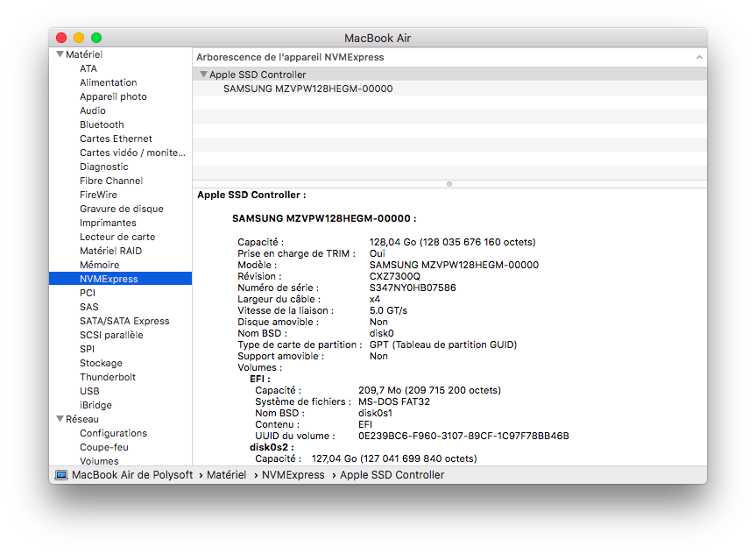Screen dimensions: 756x554
Task: Click the disk0s2 volume heading
Action: click(x=272, y=447)
